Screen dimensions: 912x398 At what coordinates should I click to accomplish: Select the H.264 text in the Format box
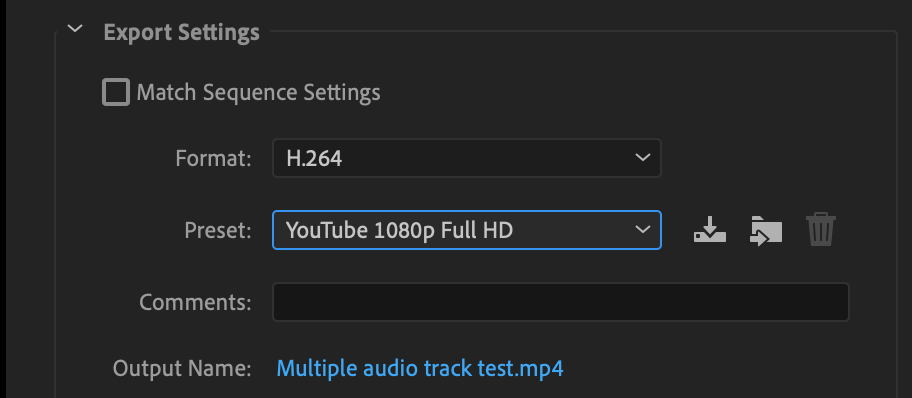[x=314, y=158]
